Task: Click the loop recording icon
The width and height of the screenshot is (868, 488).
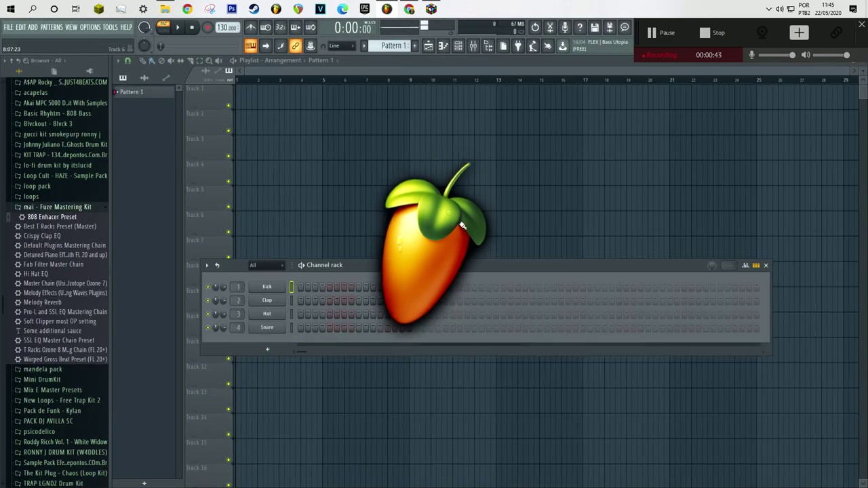Action: click(x=310, y=27)
